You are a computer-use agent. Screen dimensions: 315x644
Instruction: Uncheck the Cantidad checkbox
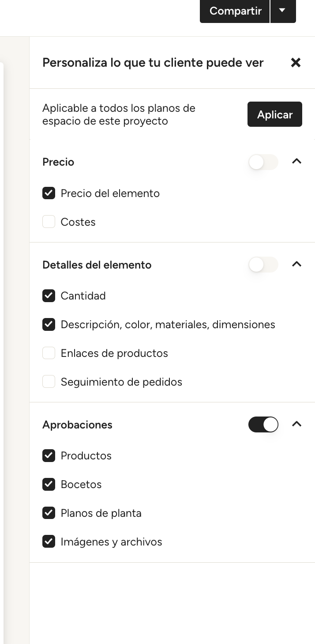coord(49,296)
